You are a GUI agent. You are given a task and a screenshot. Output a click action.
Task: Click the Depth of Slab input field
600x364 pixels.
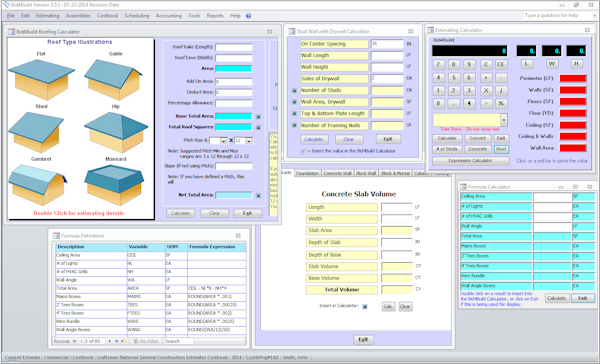click(x=397, y=243)
